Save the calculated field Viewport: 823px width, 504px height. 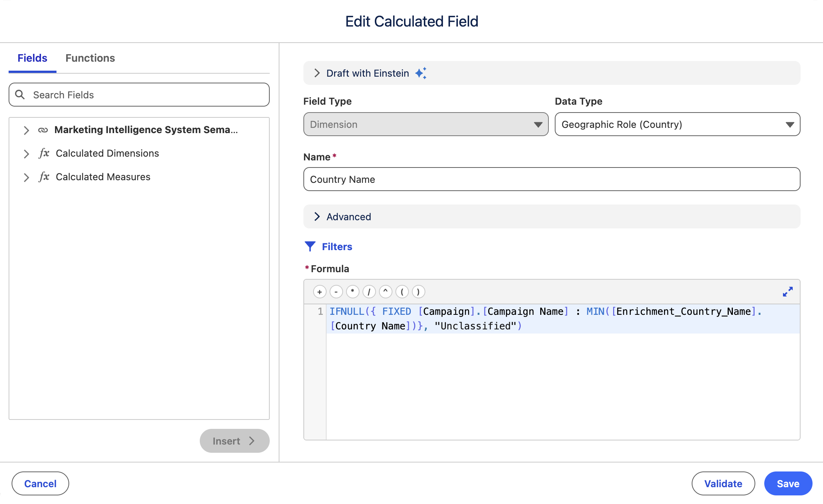point(788,483)
